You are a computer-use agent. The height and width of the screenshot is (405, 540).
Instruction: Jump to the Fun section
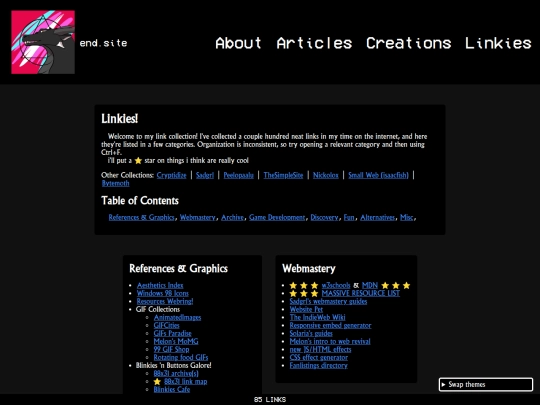coord(349,217)
